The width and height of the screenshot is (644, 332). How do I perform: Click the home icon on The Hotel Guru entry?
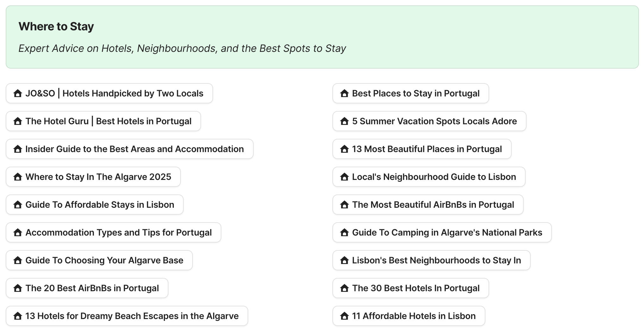click(x=17, y=121)
